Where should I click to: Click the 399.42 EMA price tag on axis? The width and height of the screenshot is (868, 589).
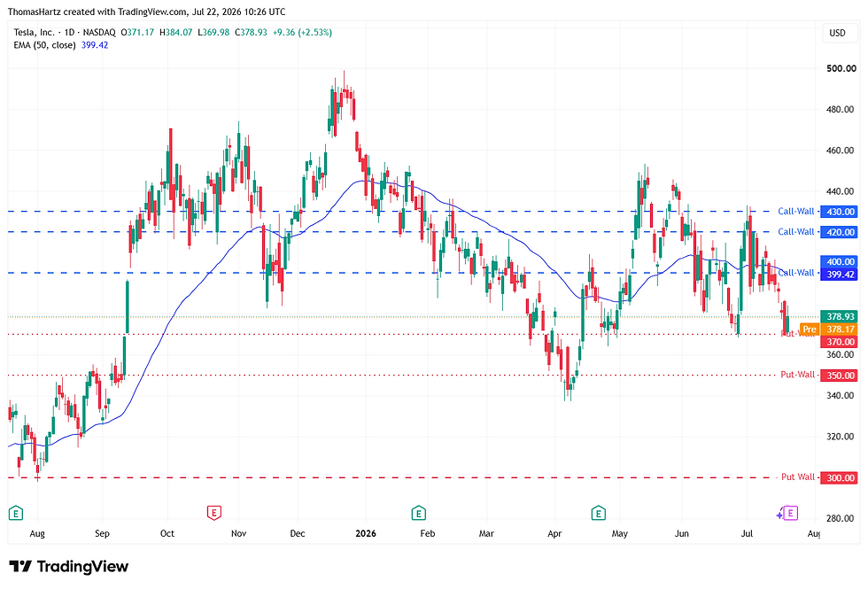coord(840,274)
